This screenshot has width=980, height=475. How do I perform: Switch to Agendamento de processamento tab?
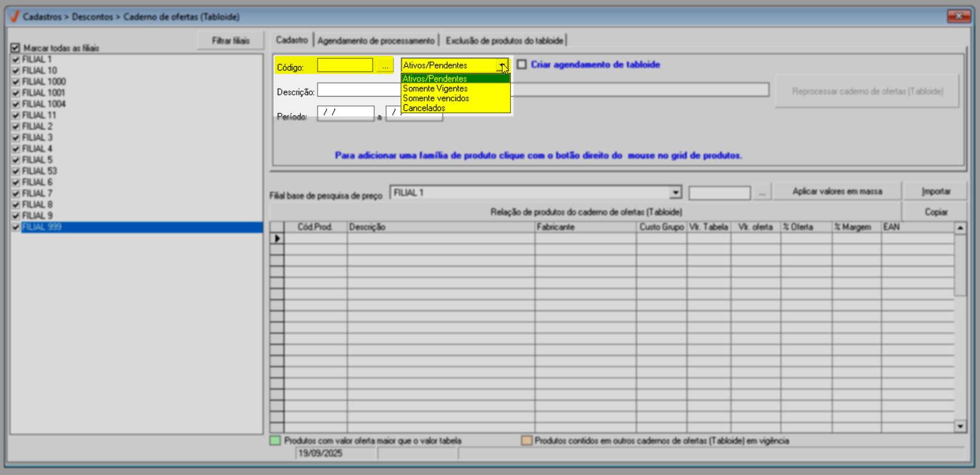tap(376, 41)
